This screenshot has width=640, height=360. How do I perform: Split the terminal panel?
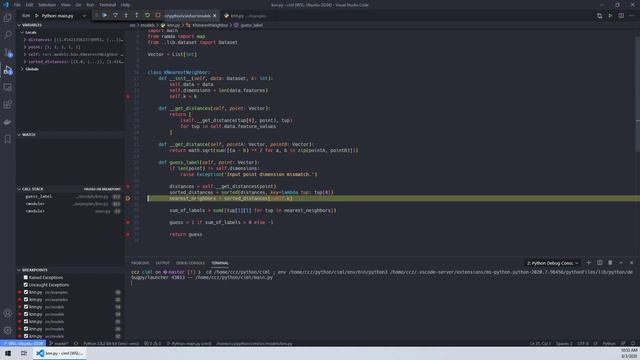(x=600, y=263)
